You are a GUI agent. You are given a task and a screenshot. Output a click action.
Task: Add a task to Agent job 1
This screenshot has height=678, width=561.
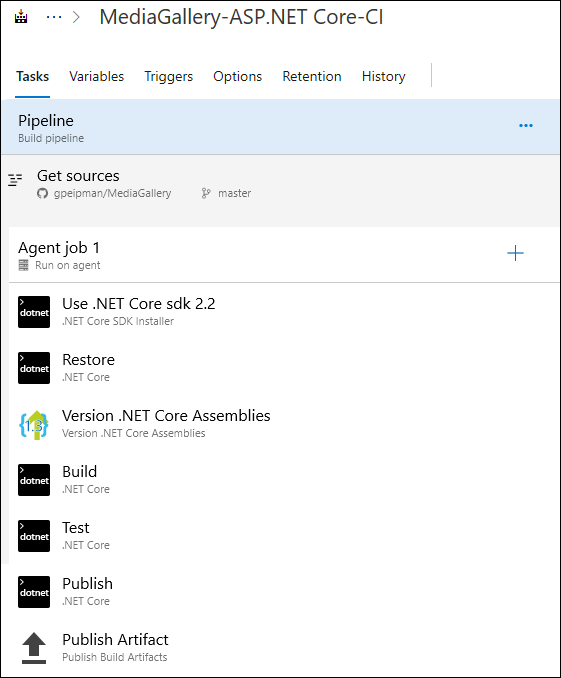point(515,253)
